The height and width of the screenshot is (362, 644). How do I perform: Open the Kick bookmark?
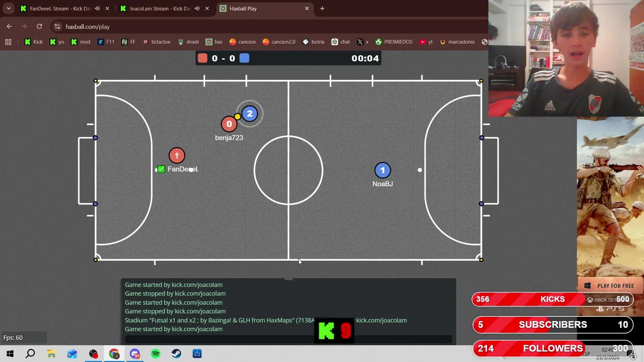click(x=33, y=42)
